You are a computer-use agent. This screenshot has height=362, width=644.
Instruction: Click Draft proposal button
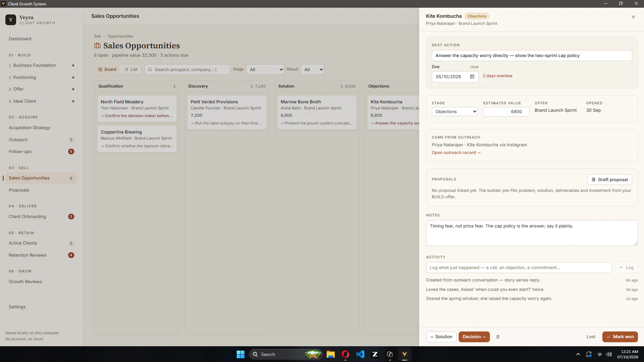(x=610, y=179)
